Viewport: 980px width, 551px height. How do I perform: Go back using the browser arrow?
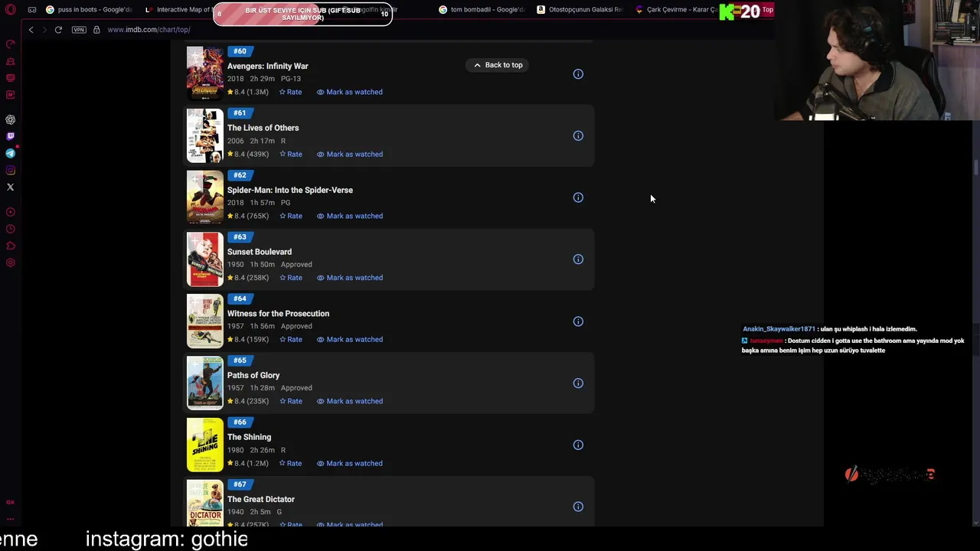(31, 30)
